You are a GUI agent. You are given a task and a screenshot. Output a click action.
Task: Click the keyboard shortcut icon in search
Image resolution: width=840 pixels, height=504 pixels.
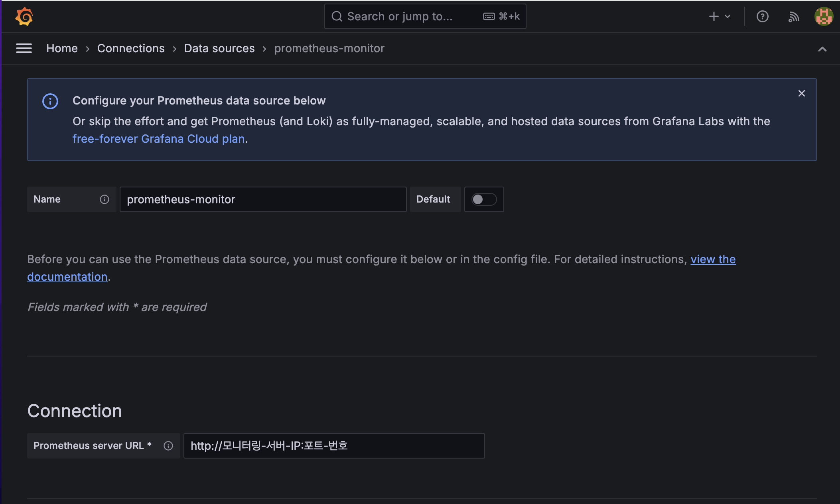coord(489,16)
